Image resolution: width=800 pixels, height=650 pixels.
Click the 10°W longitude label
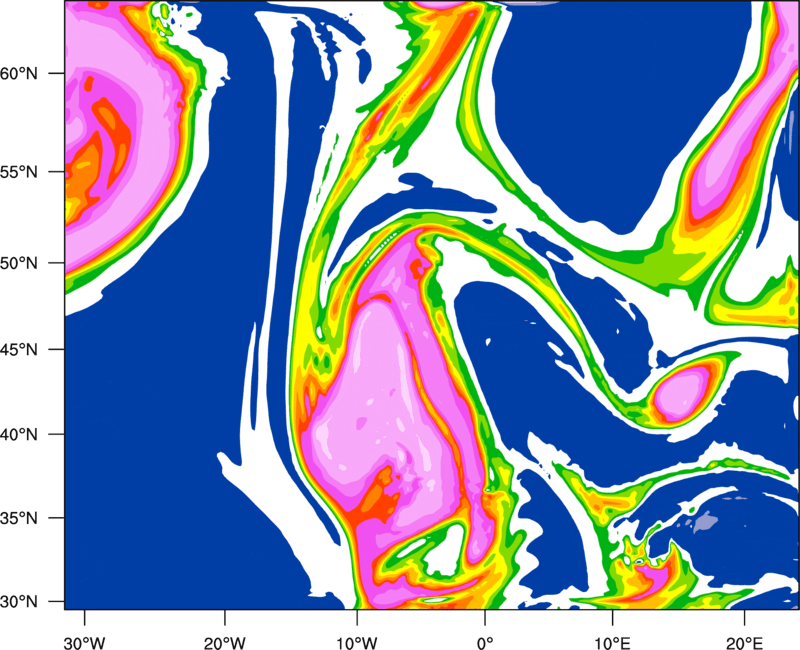coord(357,643)
